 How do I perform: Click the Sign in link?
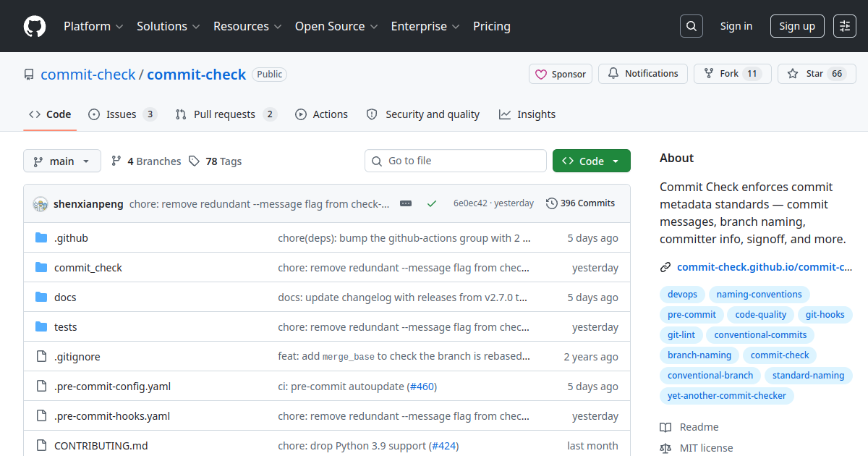click(736, 26)
